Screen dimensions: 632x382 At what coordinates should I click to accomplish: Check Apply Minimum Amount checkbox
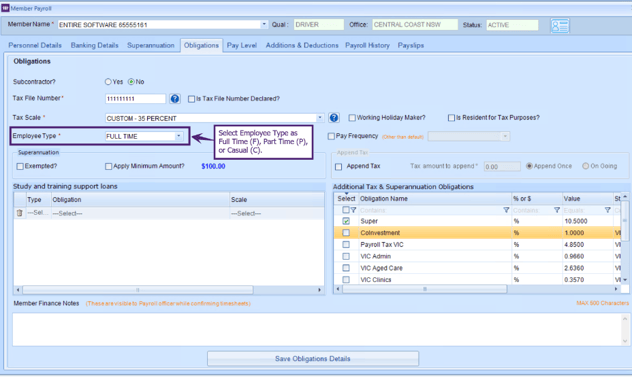click(x=108, y=166)
